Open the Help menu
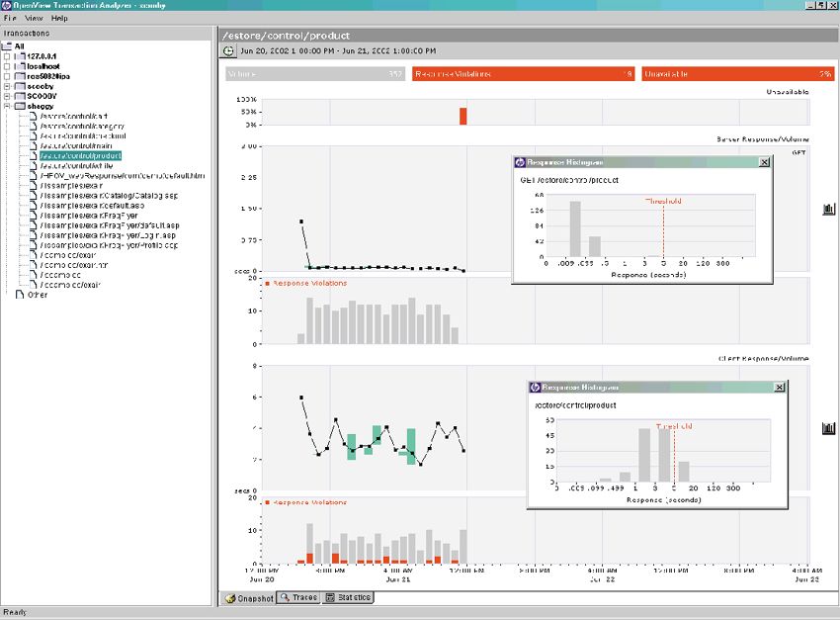The image size is (840, 620). pyautogui.click(x=59, y=18)
